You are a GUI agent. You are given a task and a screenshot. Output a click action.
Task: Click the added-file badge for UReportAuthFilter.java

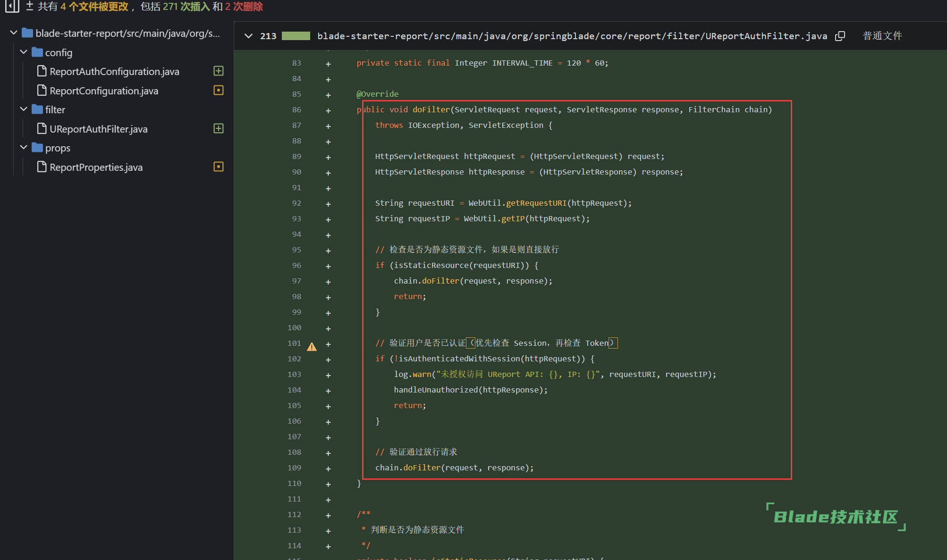click(x=219, y=128)
